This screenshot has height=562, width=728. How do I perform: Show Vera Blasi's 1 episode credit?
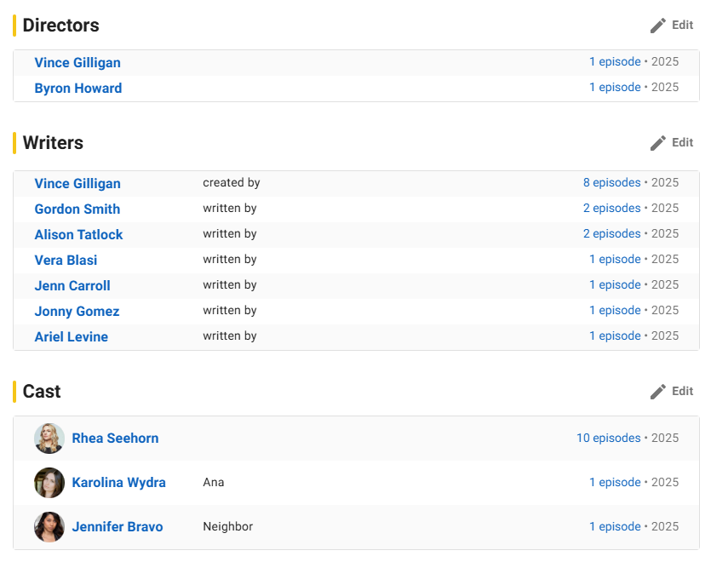[615, 259]
